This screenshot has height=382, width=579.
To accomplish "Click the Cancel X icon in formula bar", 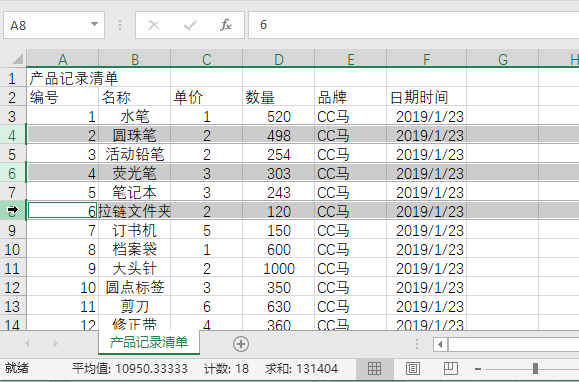I will tap(154, 25).
